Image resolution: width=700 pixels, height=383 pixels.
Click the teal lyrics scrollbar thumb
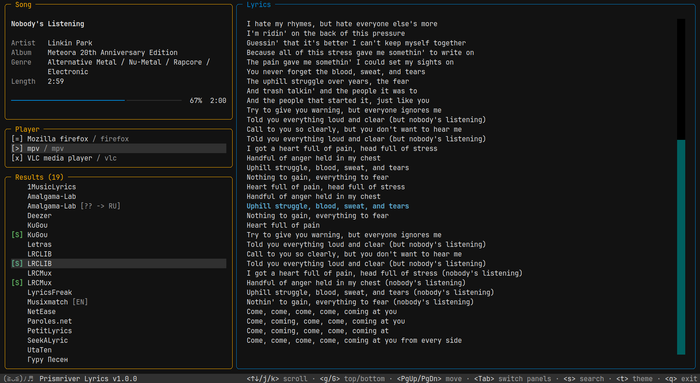click(x=681, y=247)
